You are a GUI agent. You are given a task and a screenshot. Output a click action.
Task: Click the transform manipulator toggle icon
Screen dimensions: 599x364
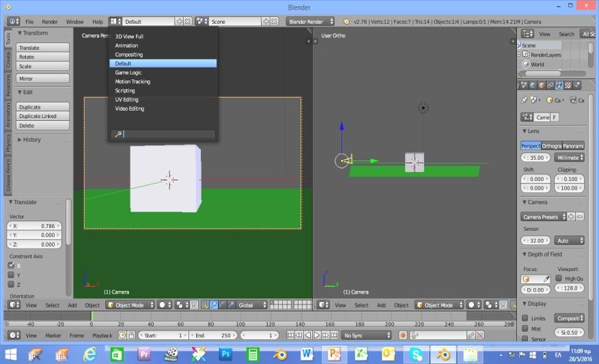pos(205,305)
